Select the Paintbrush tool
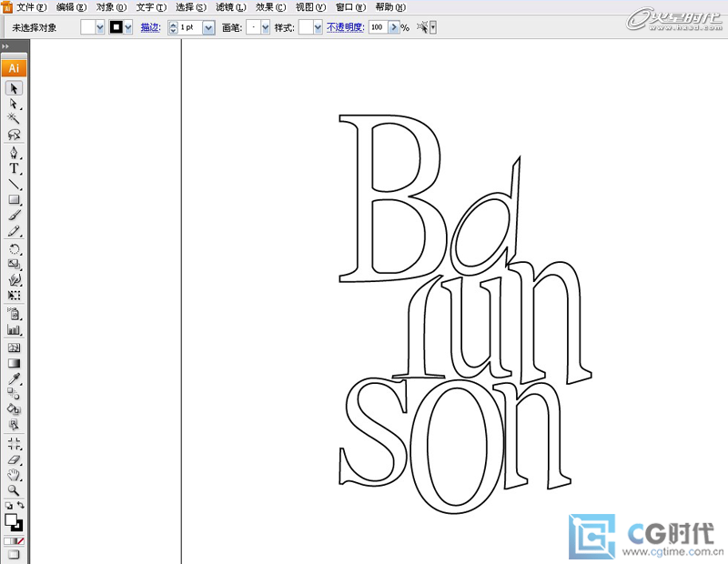The width and height of the screenshot is (728, 564). tap(14, 215)
